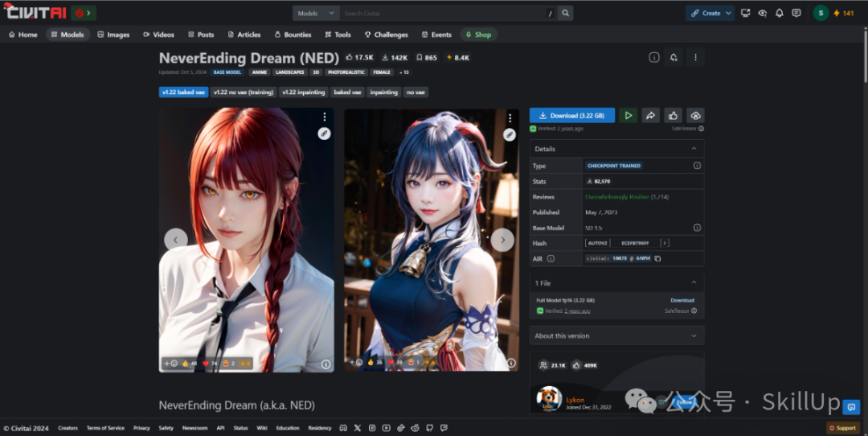
Task: Open three-dot menu on blue-haired image
Action: [510, 118]
